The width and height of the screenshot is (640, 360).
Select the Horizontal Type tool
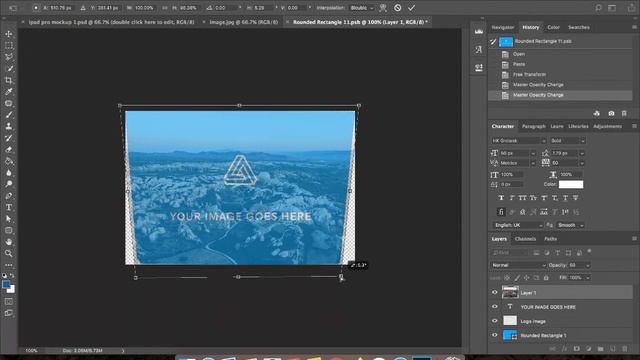(x=9, y=207)
